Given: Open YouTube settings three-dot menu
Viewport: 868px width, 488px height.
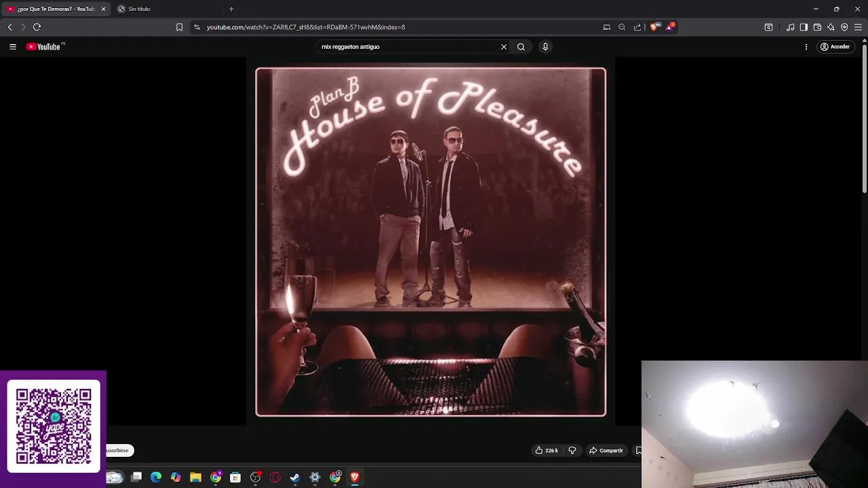Looking at the screenshot, I should coord(806,47).
